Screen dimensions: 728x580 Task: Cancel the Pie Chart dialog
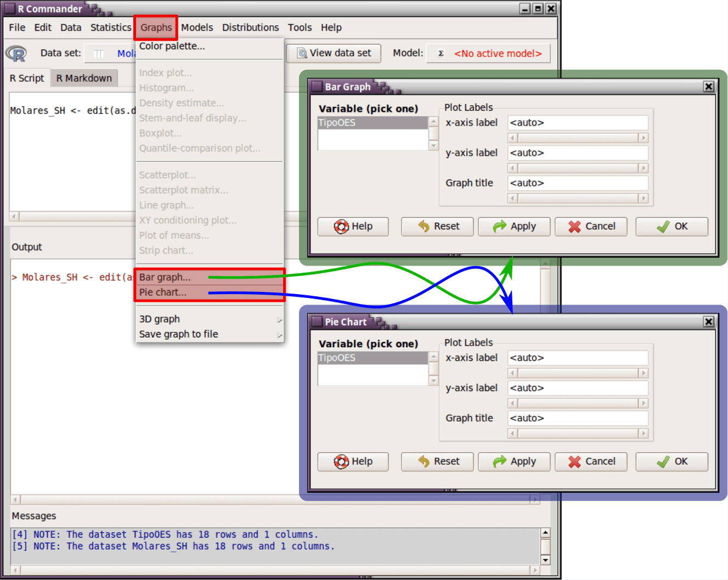coord(591,461)
